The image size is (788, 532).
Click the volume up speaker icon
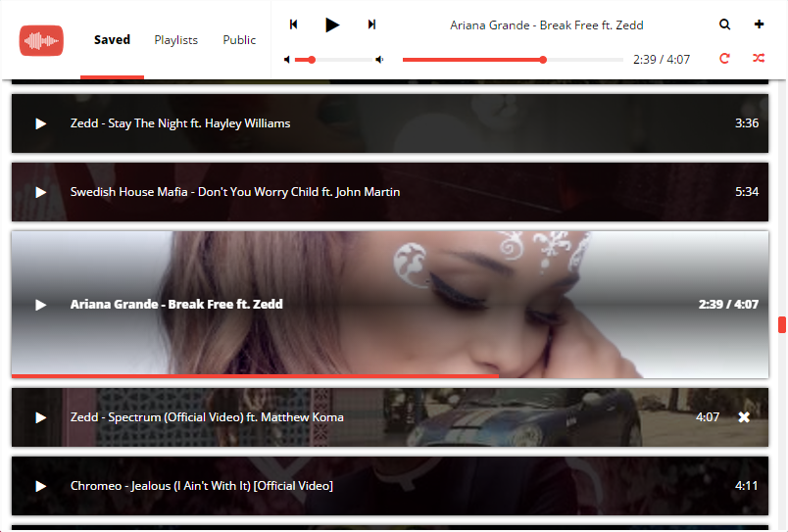[x=379, y=60]
